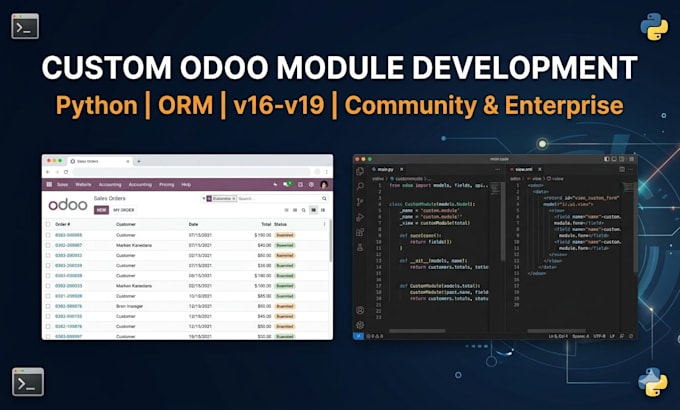Click main.py horizontal scrollbar
The height and width of the screenshot is (410, 680).
tap(417, 331)
